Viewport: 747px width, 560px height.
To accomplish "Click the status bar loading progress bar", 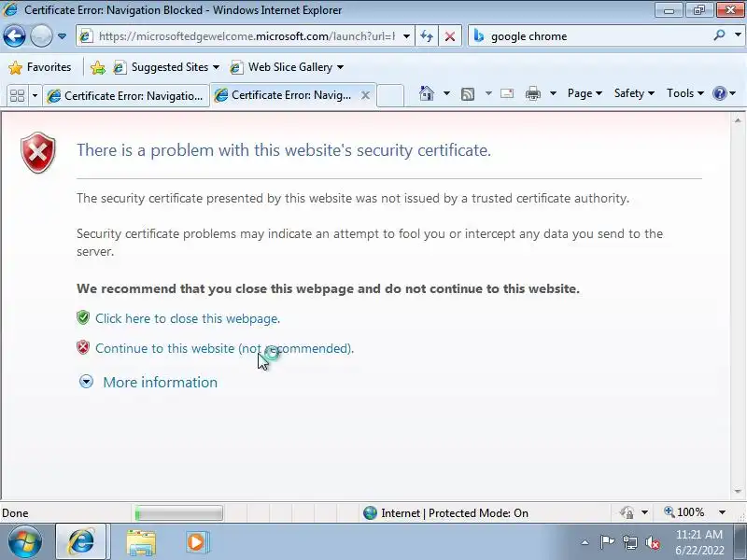I will click(178, 513).
